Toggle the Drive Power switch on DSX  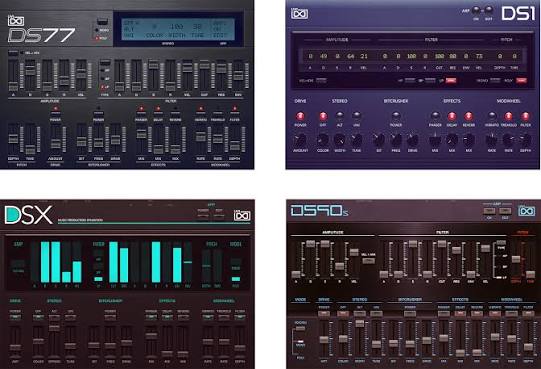pos(15,317)
